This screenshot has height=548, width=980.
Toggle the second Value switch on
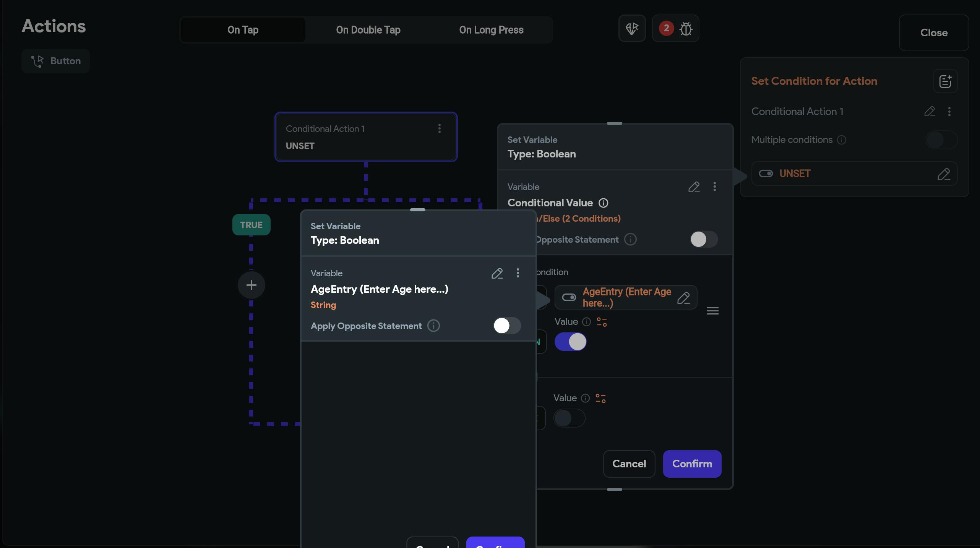(x=569, y=418)
